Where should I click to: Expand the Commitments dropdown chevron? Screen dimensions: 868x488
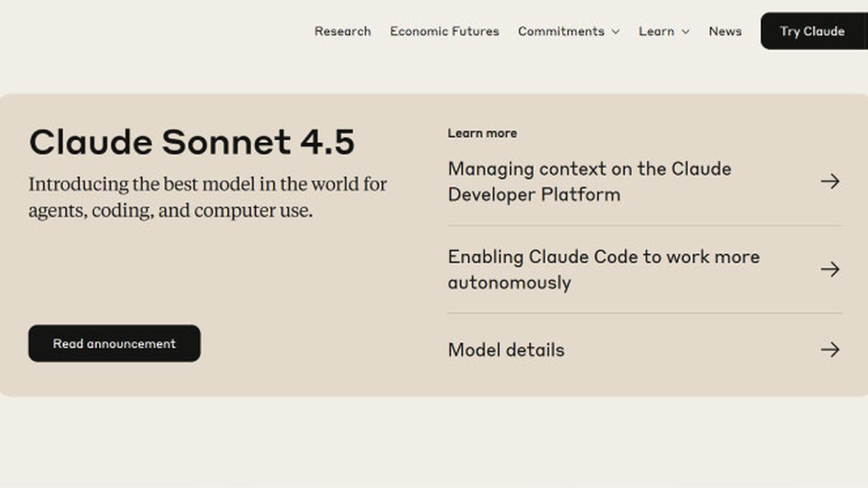[x=615, y=32]
